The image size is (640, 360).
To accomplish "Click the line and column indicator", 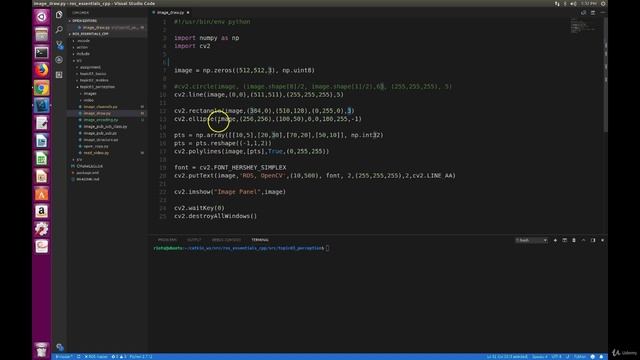I will 507,357.
